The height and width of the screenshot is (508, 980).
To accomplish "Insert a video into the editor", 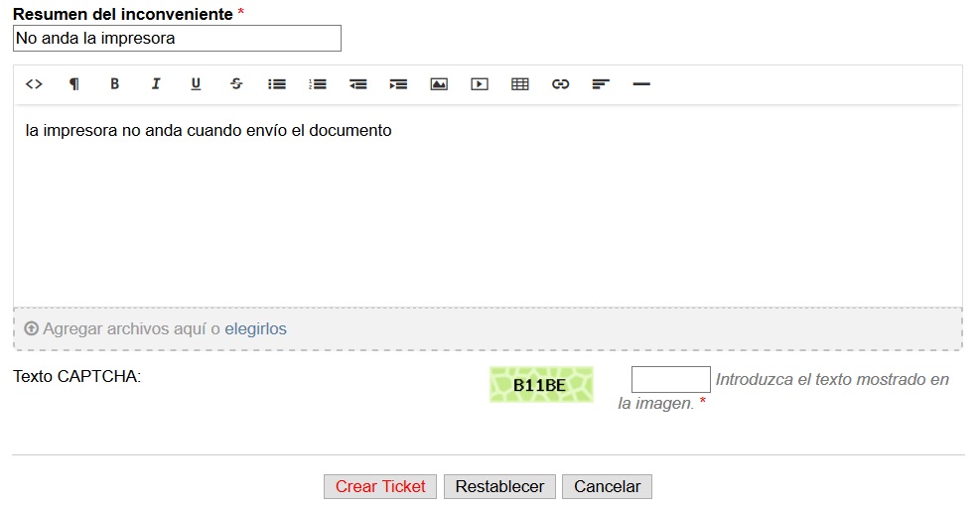I will [x=480, y=84].
